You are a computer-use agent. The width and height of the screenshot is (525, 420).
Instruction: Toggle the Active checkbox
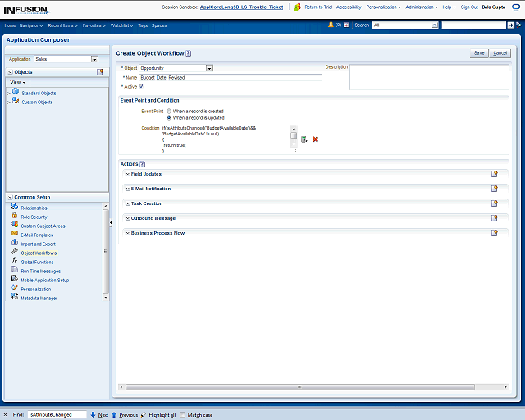pyautogui.click(x=142, y=86)
